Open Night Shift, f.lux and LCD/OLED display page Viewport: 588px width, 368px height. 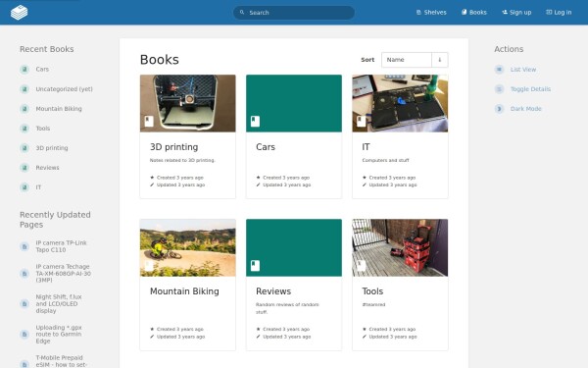tap(59, 303)
